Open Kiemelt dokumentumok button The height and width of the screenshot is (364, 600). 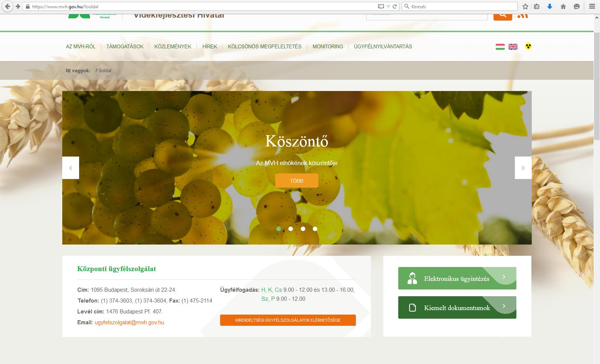point(457,307)
